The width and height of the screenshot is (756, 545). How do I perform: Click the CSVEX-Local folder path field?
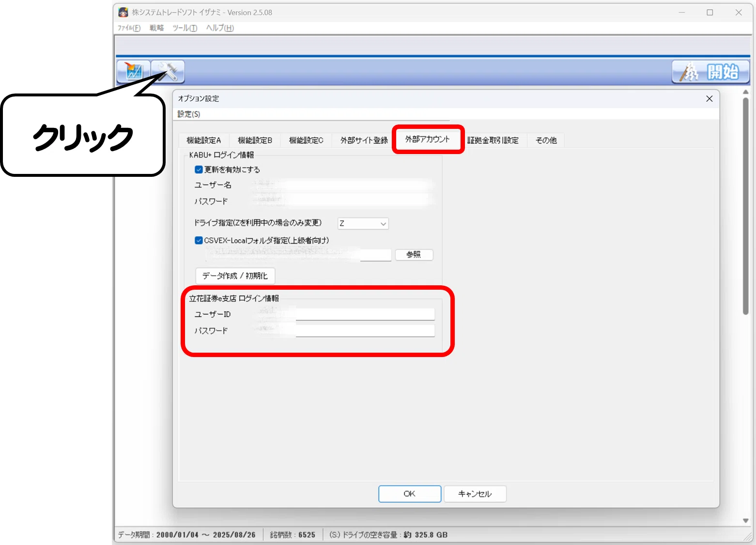click(x=298, y=255)
